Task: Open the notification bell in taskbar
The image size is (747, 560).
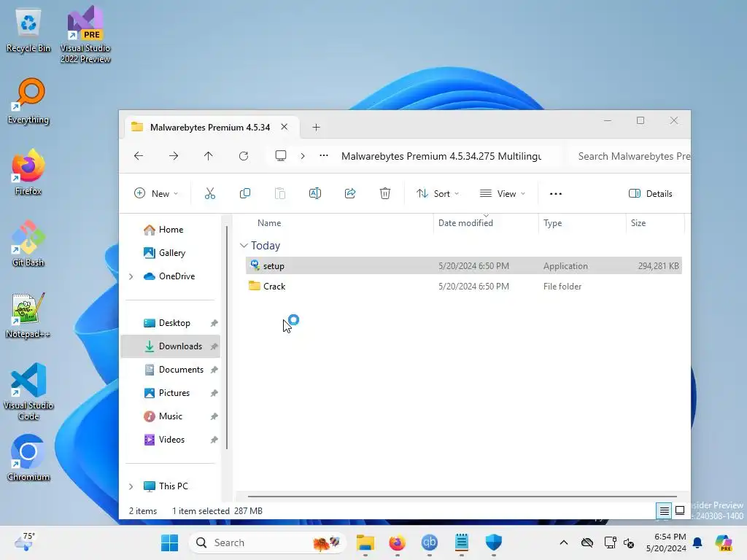Action: coord(697,542)
